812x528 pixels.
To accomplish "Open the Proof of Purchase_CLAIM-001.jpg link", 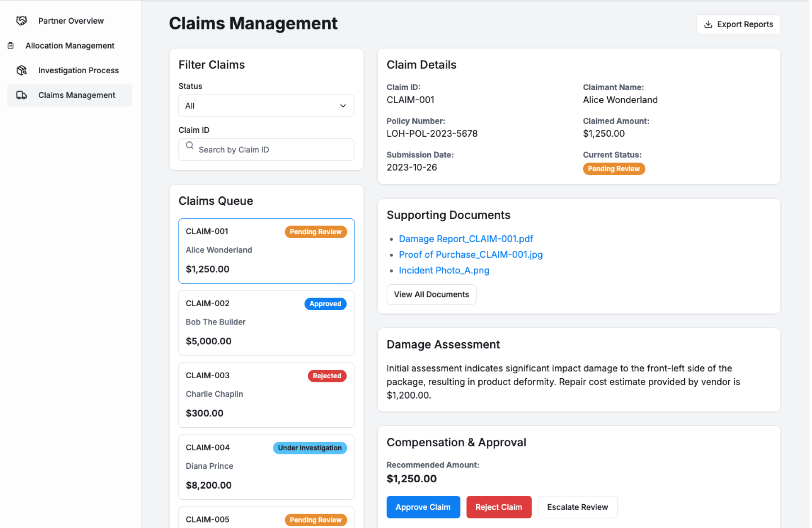I will click(470, 255).
